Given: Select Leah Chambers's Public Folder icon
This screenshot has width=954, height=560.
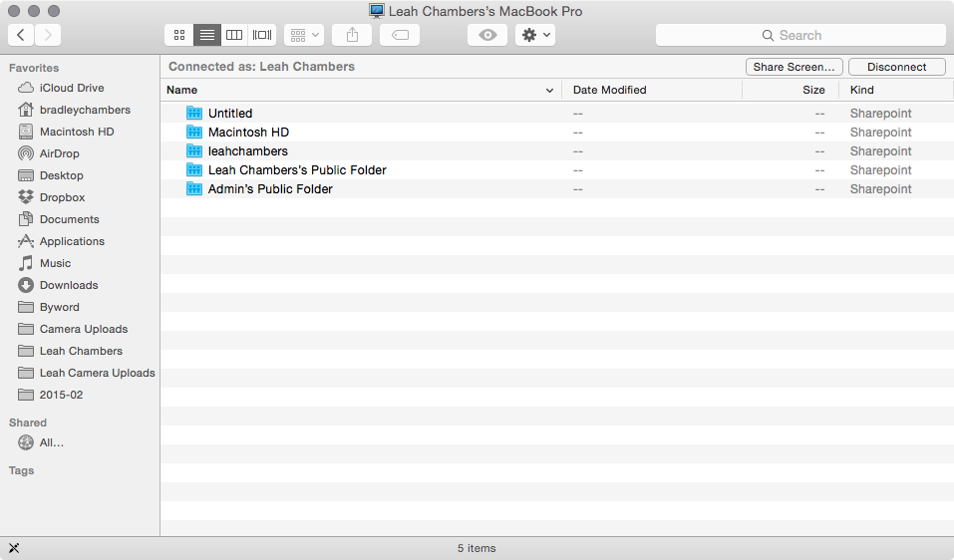Looking at the screenshot, I should coord(194,169).
